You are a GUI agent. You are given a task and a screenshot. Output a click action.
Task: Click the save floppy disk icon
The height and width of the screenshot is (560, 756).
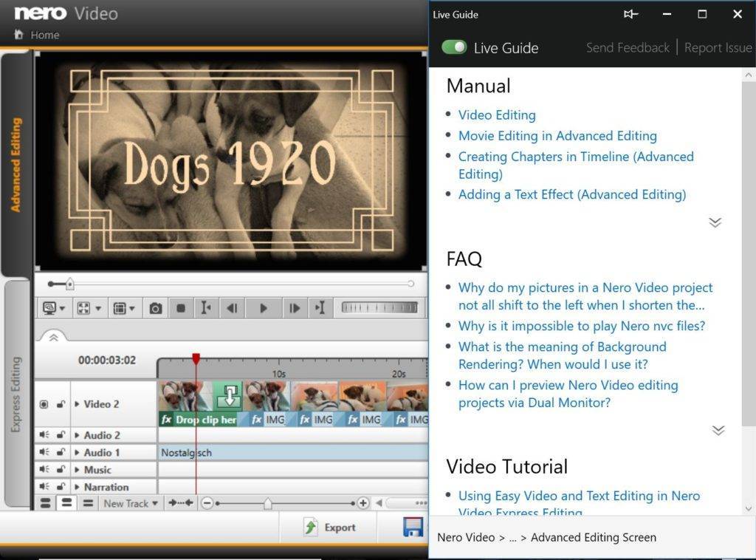413,527
